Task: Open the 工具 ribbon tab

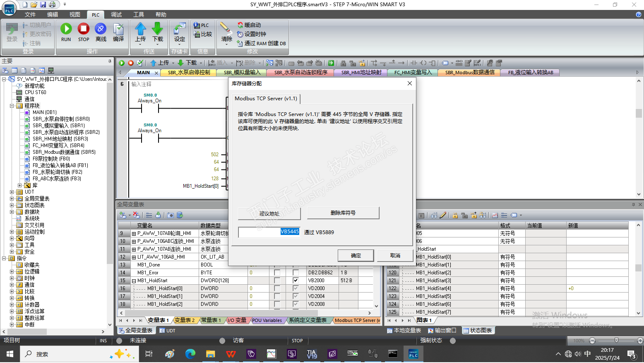Action: [x=139, y=15]
